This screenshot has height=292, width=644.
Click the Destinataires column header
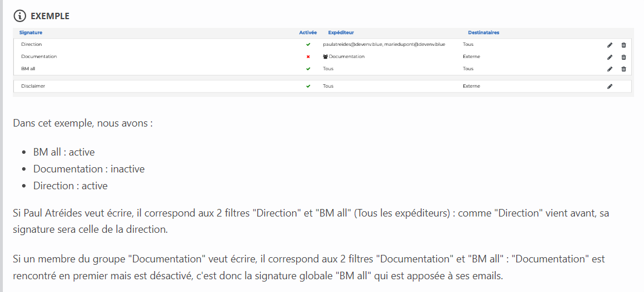click(483, 33)
